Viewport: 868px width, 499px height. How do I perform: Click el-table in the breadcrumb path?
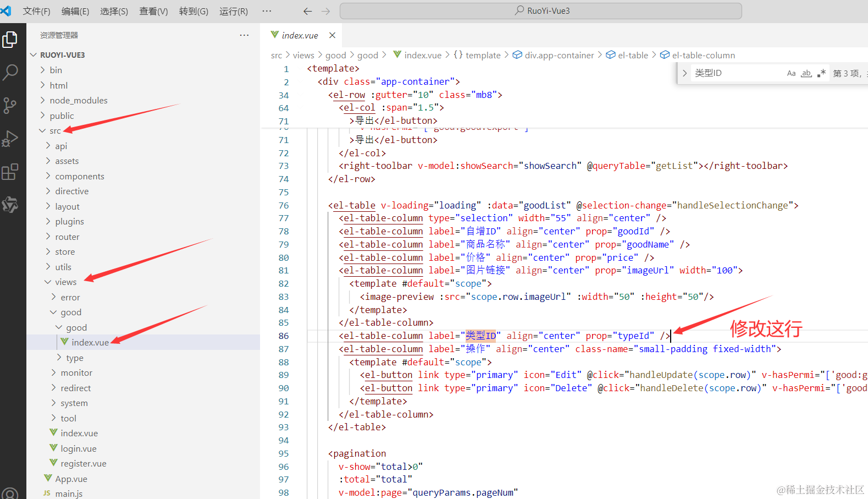pyautogui.click(x=633, y=55)
